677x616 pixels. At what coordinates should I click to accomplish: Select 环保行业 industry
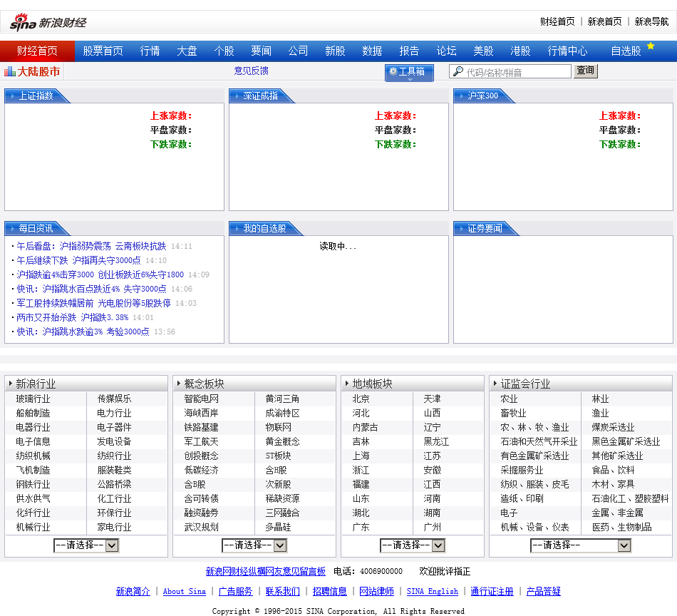(x=115, y=513)
